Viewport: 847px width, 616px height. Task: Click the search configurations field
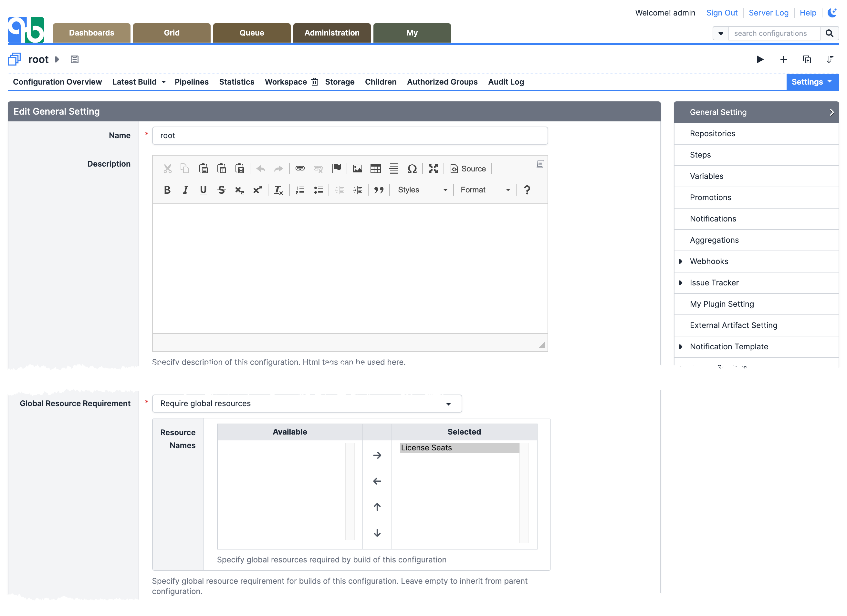coord(774,33)
